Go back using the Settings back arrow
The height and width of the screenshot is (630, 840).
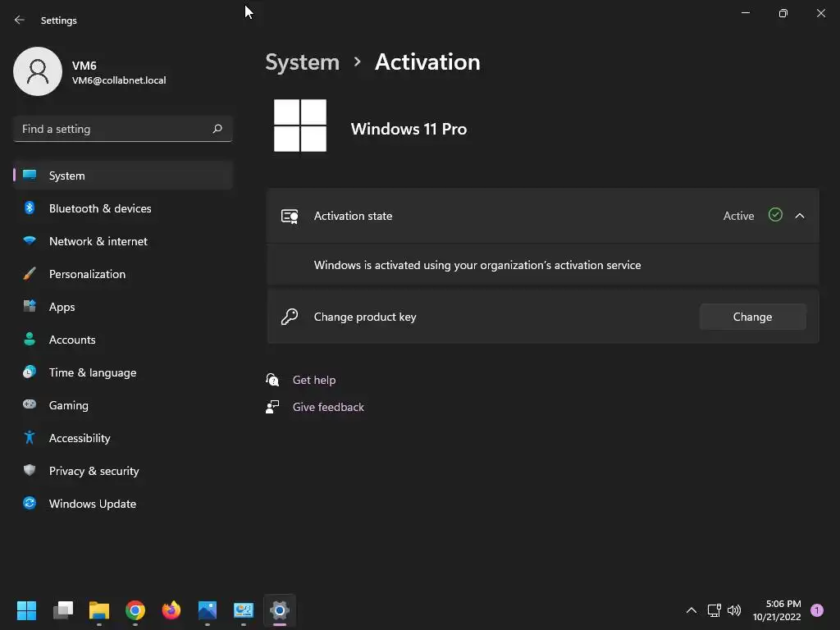pyautogui.click(x=20, y=20)
